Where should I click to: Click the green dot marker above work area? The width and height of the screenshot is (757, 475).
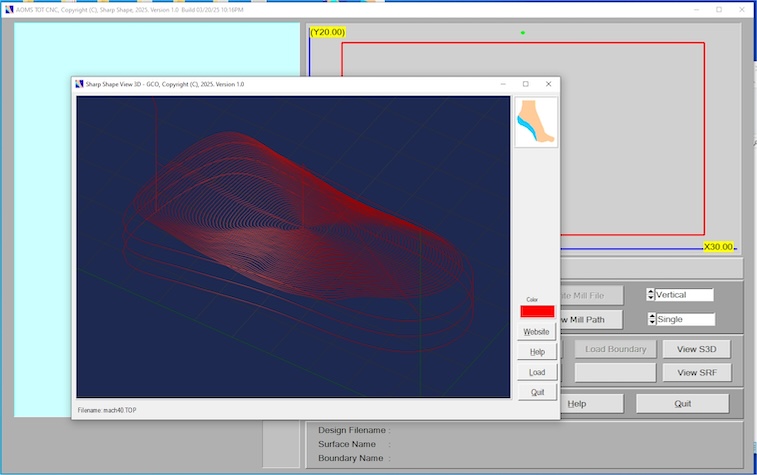pos(523,33)
